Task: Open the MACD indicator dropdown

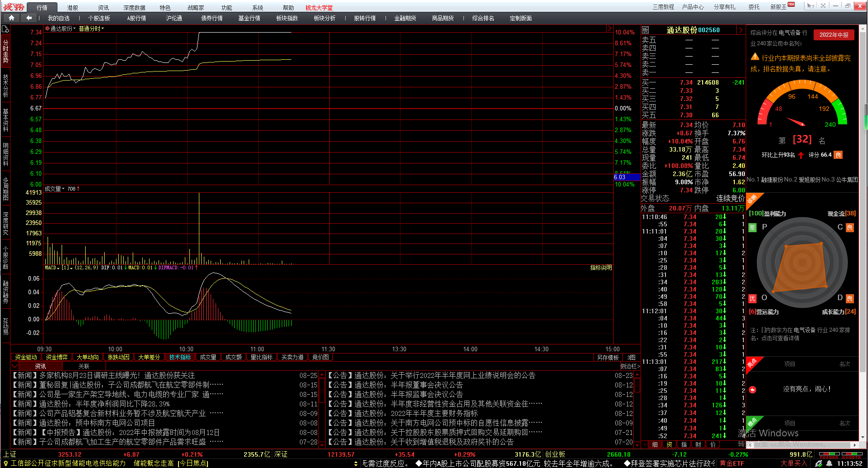Action: [x=52, y=267]
